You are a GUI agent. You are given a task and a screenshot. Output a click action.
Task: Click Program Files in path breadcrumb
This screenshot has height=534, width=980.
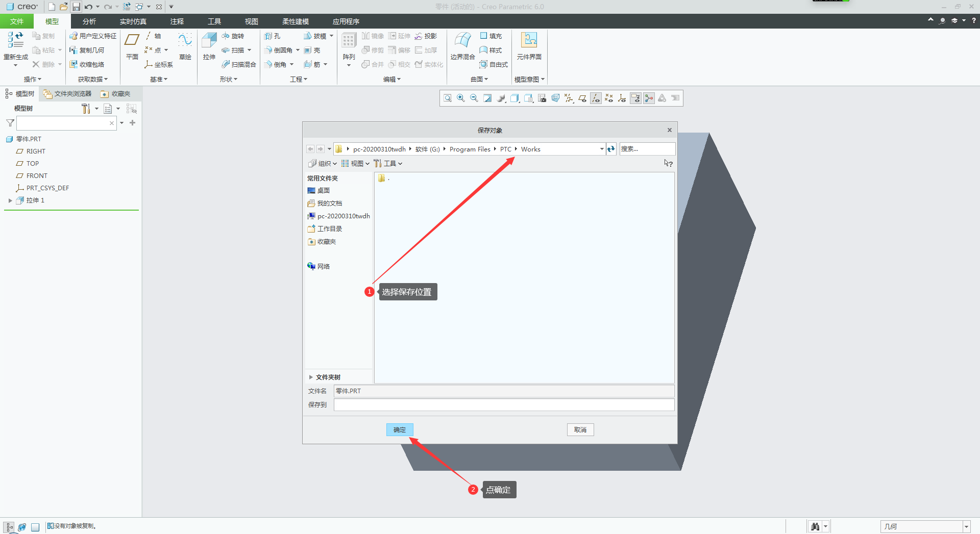(470, 149)
